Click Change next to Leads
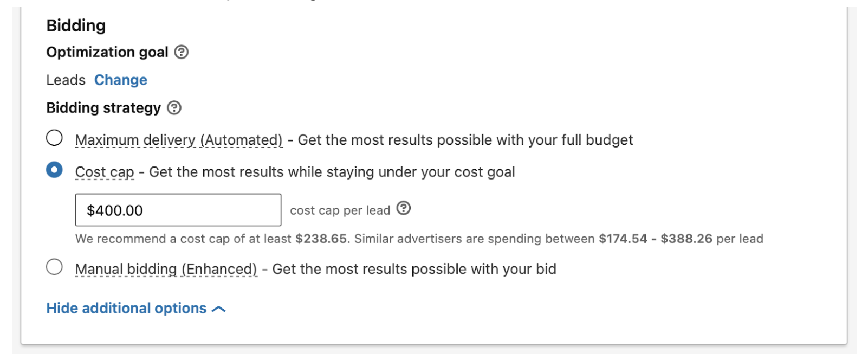The height and width of the screenshot is (359, 868). (x=120, y=80)
